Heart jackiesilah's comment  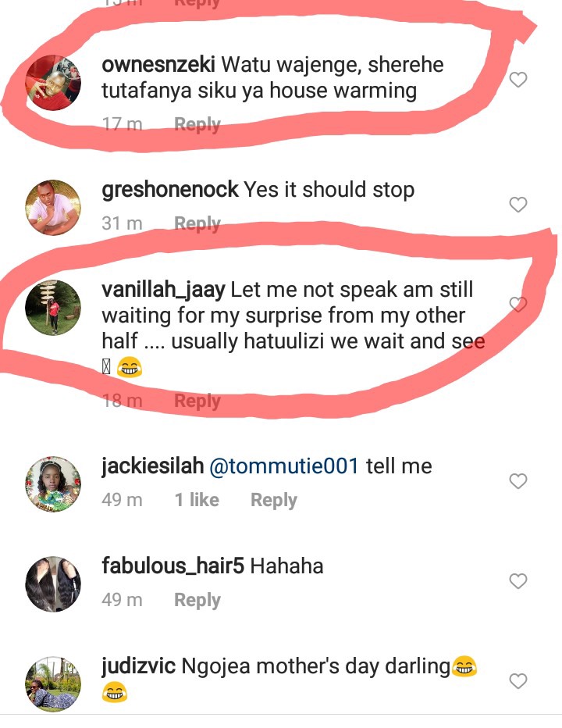point(518,481)
